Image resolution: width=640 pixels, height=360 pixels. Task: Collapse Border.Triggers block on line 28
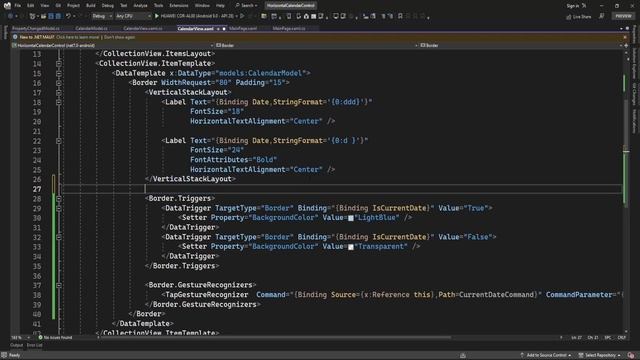pos(59,199)
